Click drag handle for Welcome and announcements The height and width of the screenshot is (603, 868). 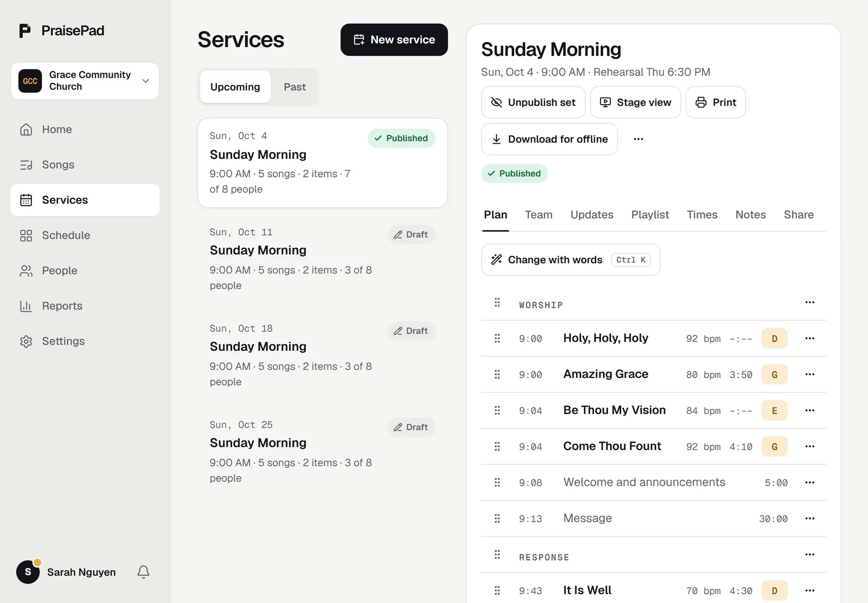coord(497,483)
